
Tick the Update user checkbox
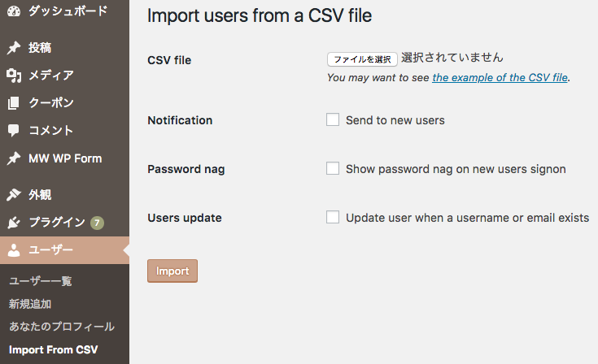point(333,218)
